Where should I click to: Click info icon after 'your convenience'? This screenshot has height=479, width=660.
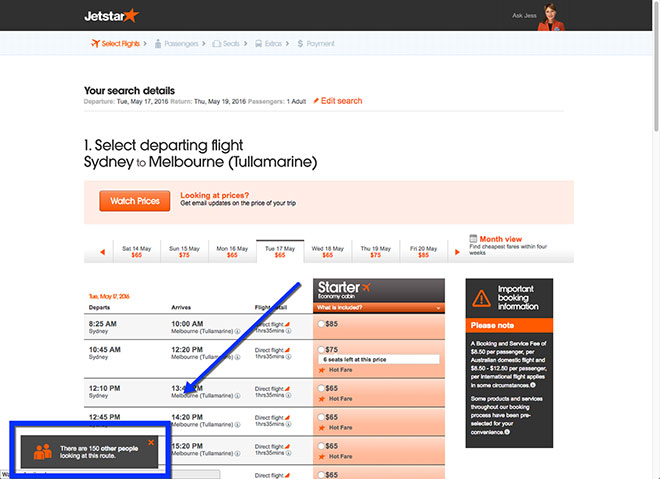pos(507,432)
